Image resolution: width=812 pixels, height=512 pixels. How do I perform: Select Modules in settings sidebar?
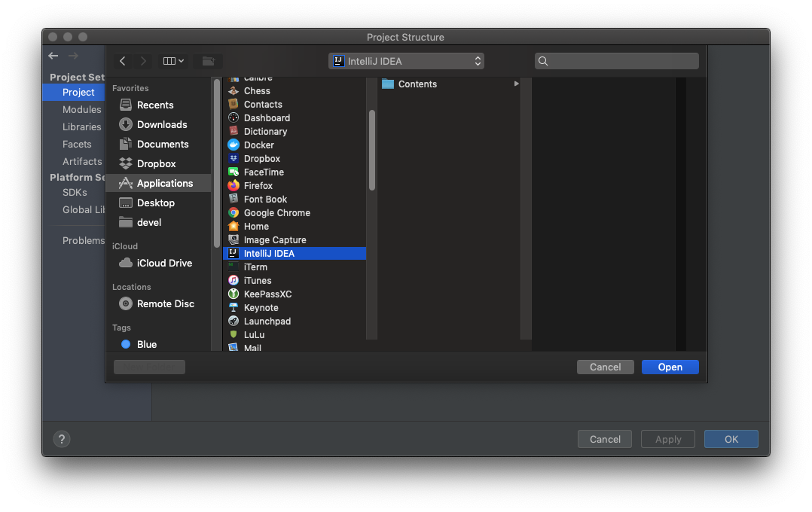click(x=82, y=109)
